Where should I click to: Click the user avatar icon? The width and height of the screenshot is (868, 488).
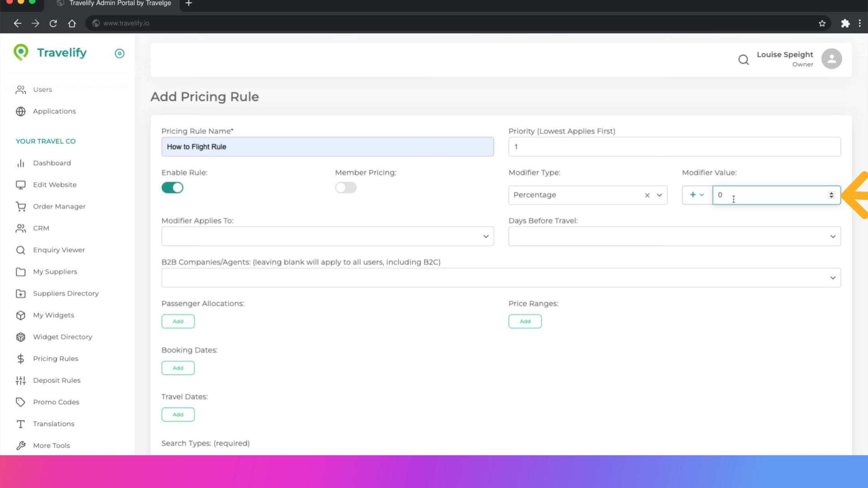pyautogui.click(x=831, y=59)
